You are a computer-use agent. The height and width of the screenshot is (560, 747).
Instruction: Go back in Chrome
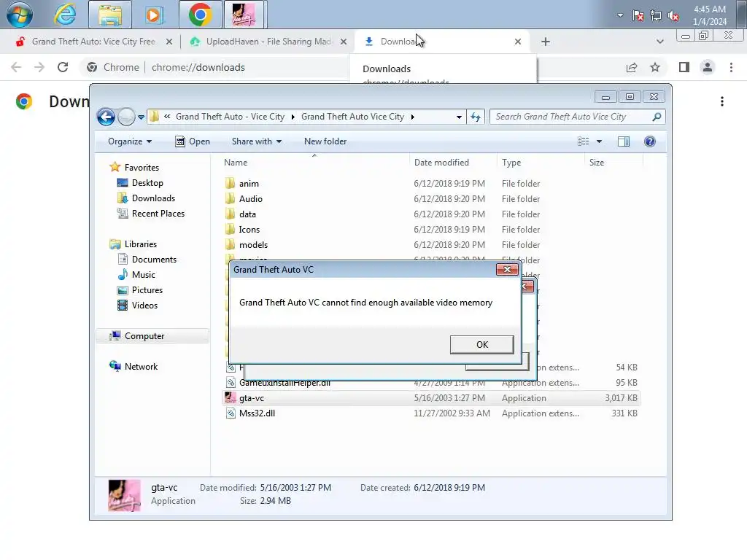(x=16, y=67)
